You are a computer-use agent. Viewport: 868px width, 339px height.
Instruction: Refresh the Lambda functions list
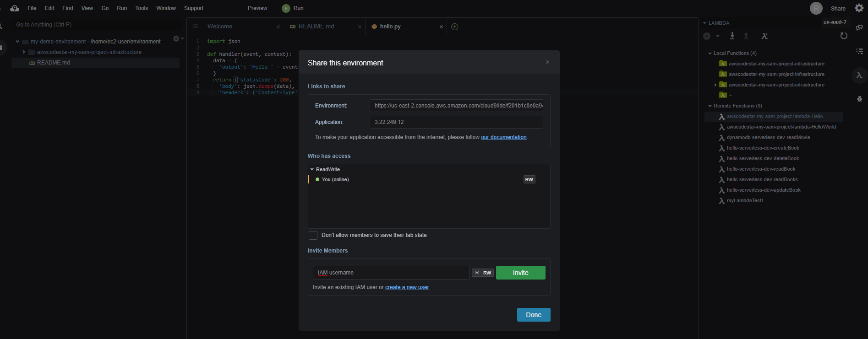point(844,36)
